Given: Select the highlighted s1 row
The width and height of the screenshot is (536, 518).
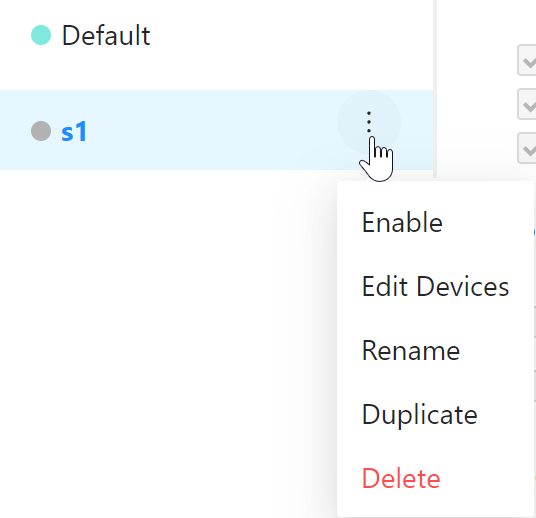Looking at the screenshot, I should point(216,130).
